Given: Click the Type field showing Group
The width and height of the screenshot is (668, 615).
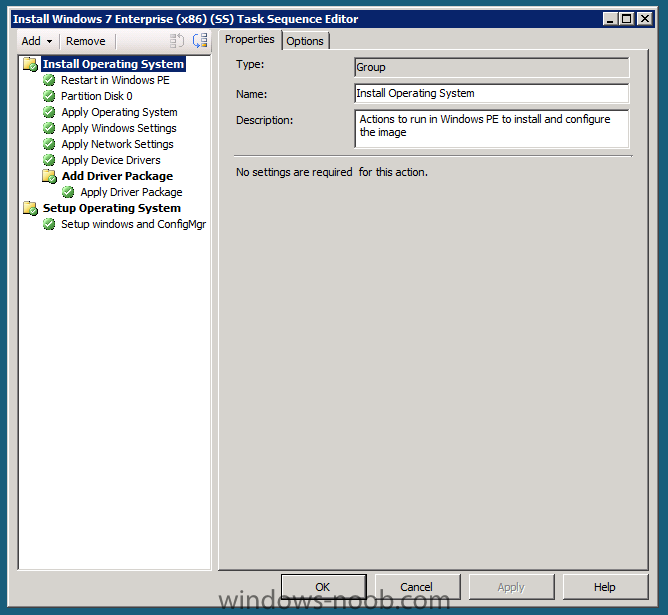Looking at the screenshot, I should [491, 67].
